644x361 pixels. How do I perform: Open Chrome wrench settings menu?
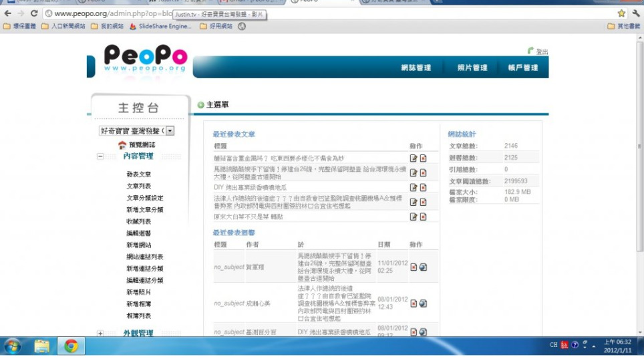(635, 13)
